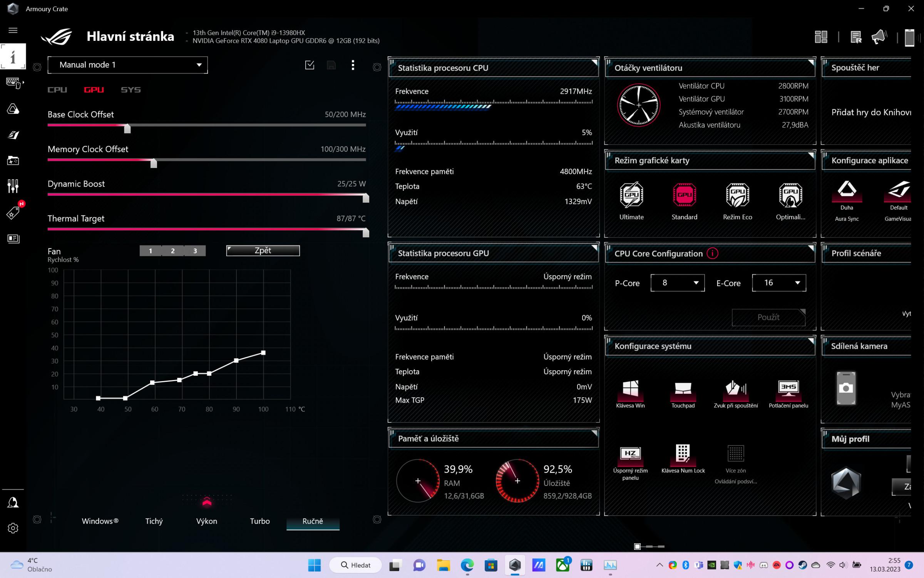Collapse Konfigurace systému panel corner
924x578 pixels.
tap(811, 340)
